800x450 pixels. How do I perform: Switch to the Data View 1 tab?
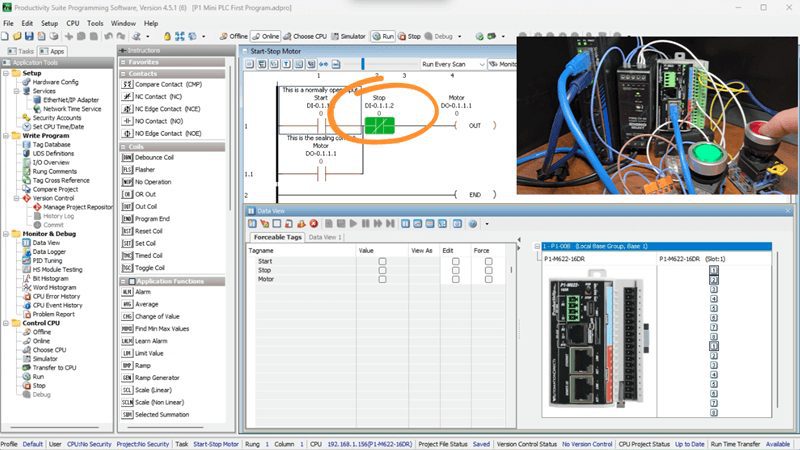[x=325, y=237]
